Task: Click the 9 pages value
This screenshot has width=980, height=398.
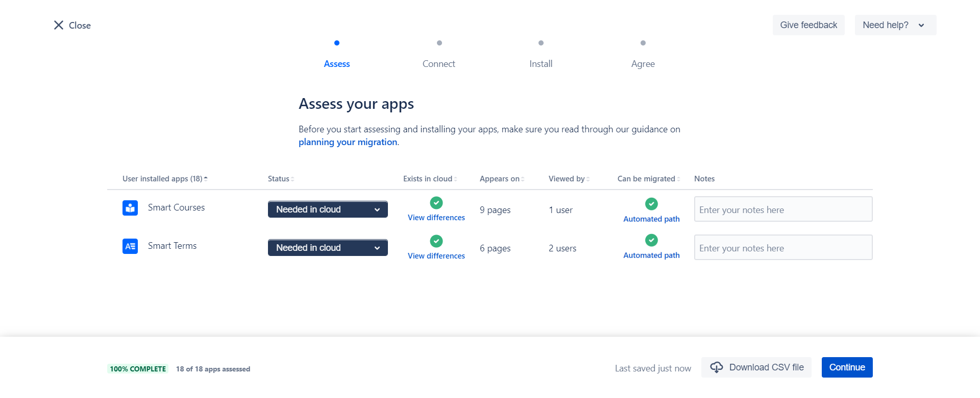Action: tap(495, 210)
